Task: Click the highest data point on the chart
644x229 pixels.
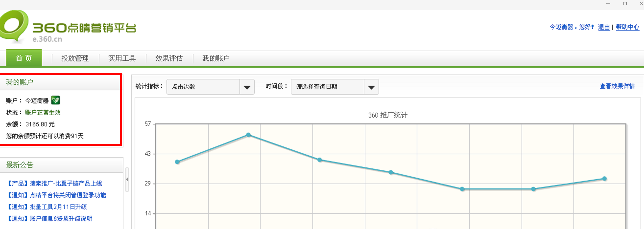Action: tap(248, 135)
